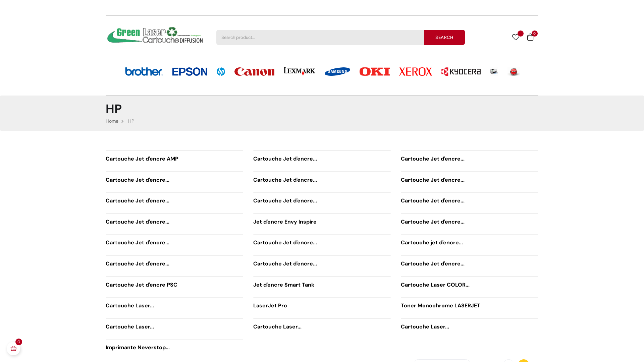This screenshot has height=362, width=644.
Task: Open the wishlist heart icon
Action: tap(516, 37)
